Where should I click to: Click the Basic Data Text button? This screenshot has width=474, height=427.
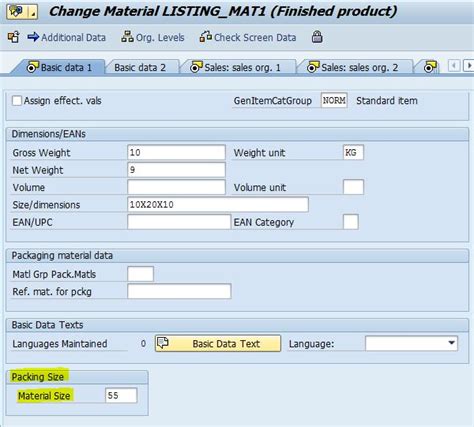click(x=218, y=344)
